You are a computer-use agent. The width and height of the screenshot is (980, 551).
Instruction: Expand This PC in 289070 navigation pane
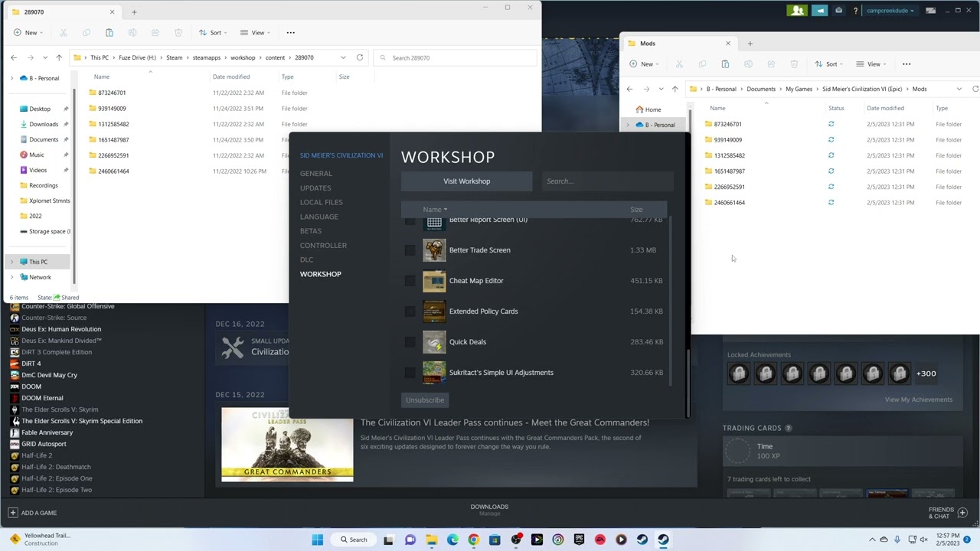(11, 262)
